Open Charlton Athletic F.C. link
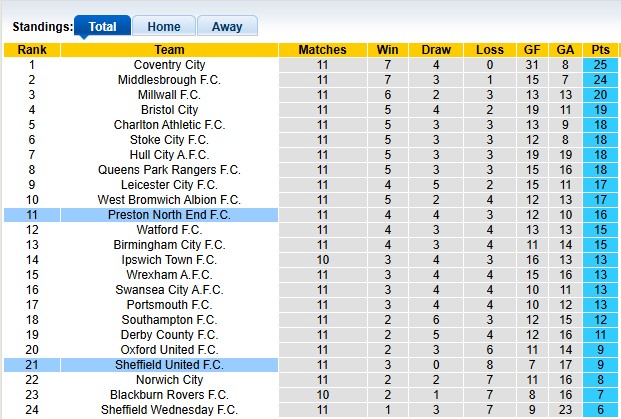Screen dimensions: 621x419 coord(169,125)
